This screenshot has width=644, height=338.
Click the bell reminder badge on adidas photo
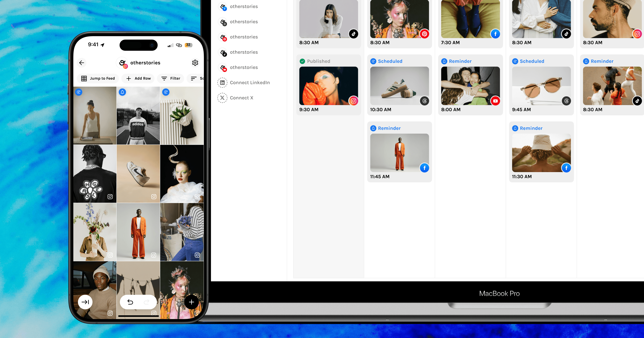[122, 92]
